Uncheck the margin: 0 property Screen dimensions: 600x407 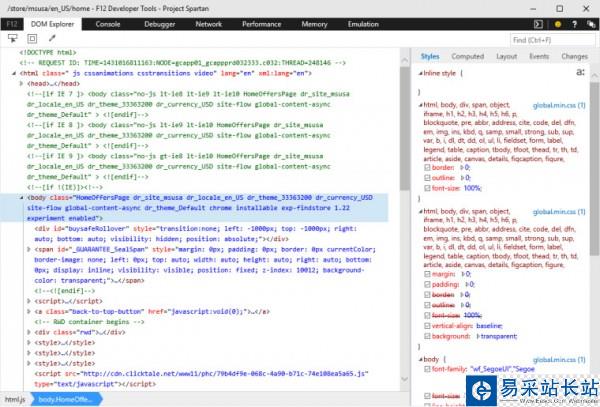click(x=427, y=274)
